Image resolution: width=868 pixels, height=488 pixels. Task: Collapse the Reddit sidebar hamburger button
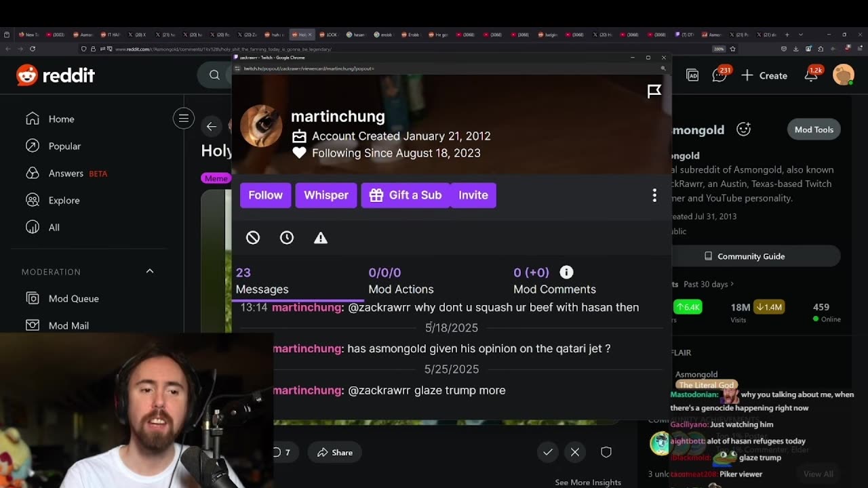coord(183,119)
